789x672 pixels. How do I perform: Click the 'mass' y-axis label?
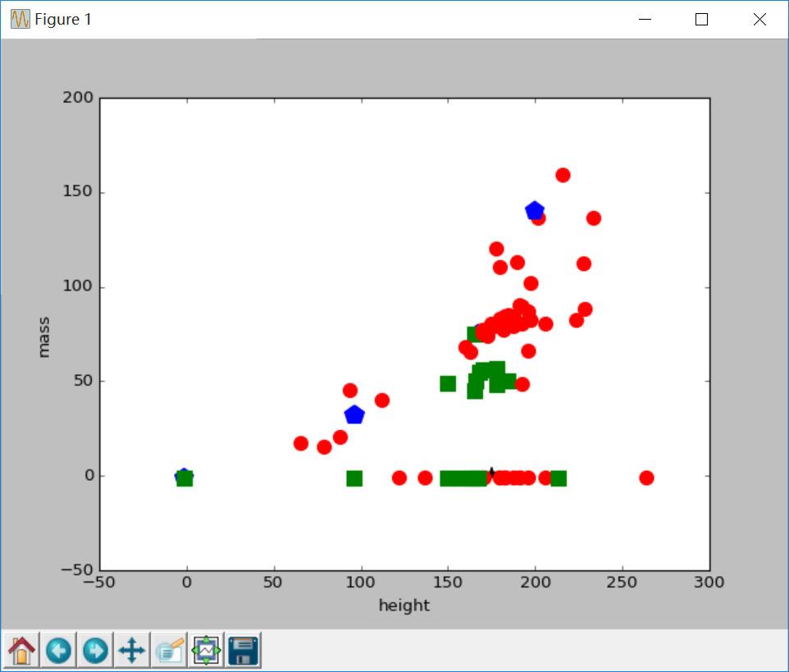(x=43, y=337)
